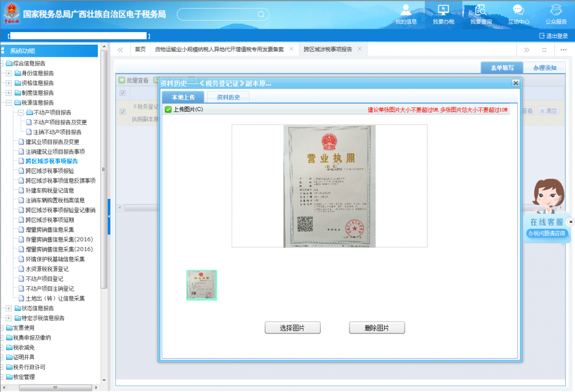Open 我要查询 in the header
Image resolution: width=575 pixels, height=392 pixels.
click(481, 14)
